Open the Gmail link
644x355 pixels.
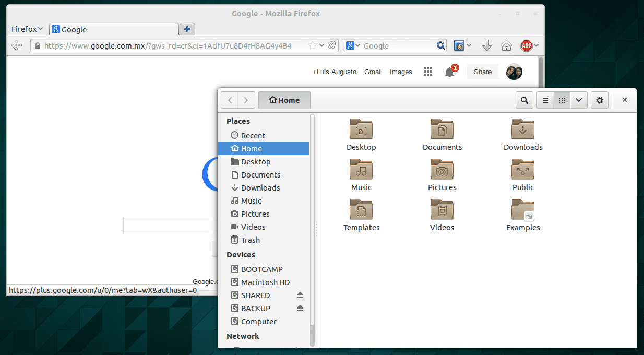[x=373, y=72]
